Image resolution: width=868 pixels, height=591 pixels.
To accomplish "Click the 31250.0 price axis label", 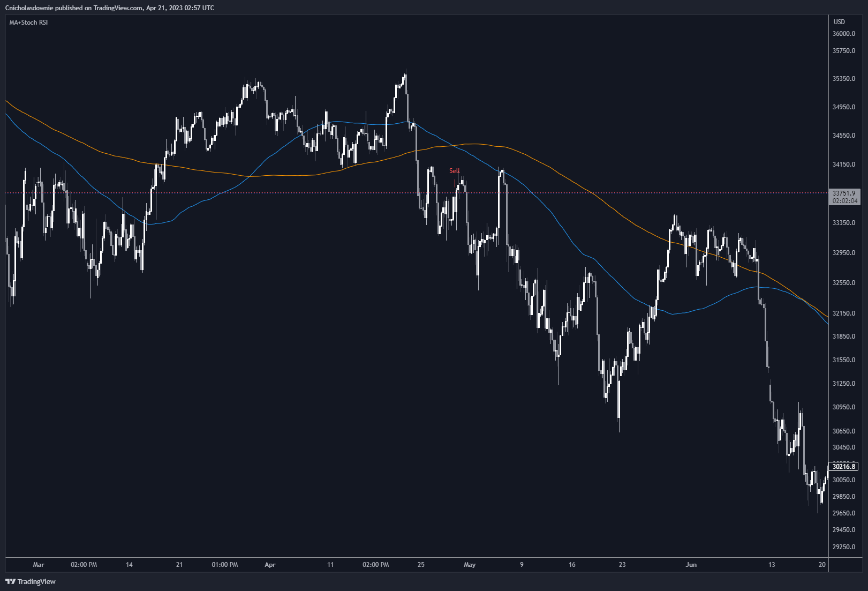I will pyautogui.click(x=844, y=384).
